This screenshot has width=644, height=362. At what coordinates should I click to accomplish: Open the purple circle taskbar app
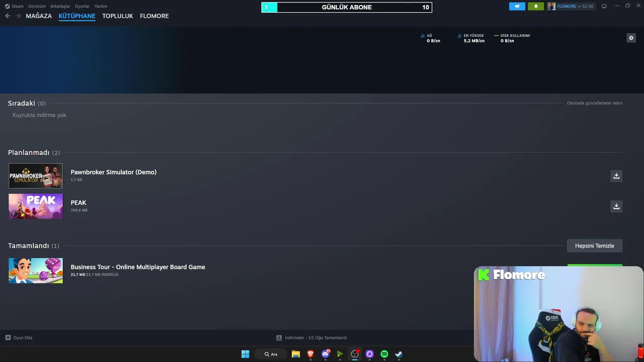pyautogui.click(x=369, y=354)
